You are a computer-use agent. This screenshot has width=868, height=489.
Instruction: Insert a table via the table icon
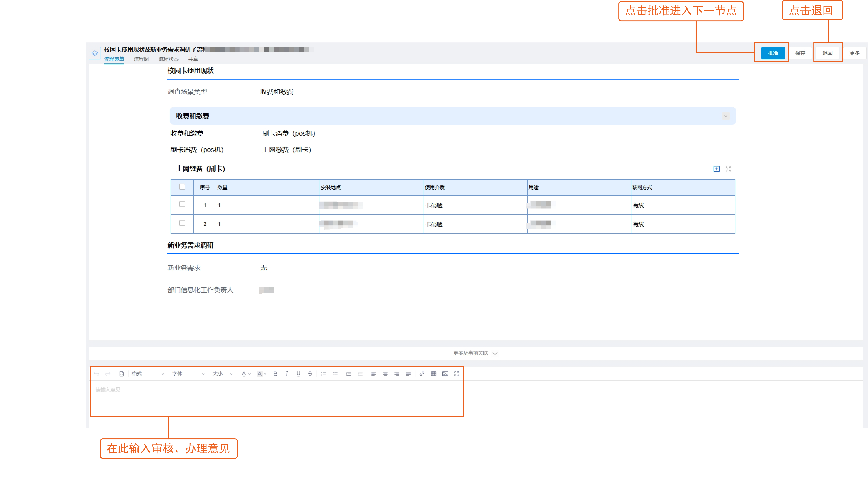434,374
